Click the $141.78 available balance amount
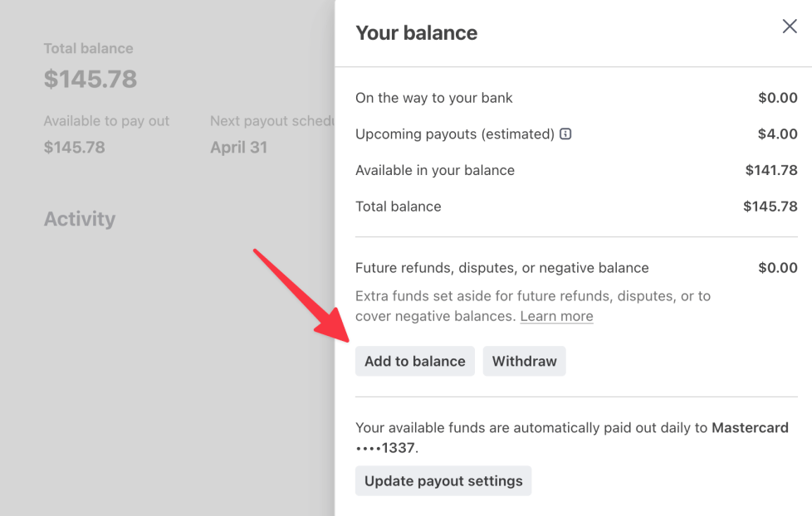Screen dimensions: 812x516 771,170
